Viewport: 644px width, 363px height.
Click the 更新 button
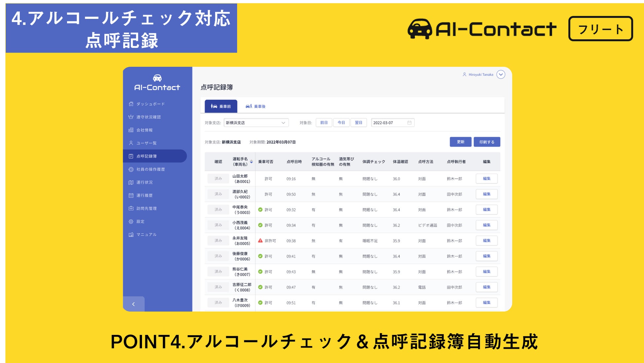click(x=460, y=142)
